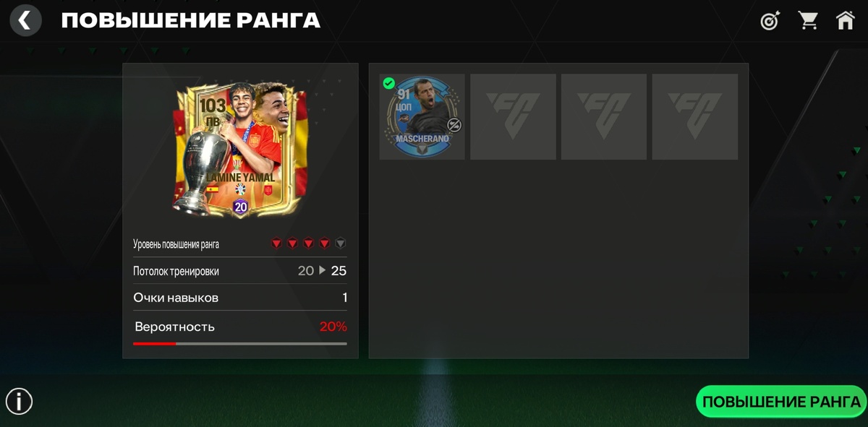
Task: Tap the Потолок тренировки arrow row
Action: point(240,271)
